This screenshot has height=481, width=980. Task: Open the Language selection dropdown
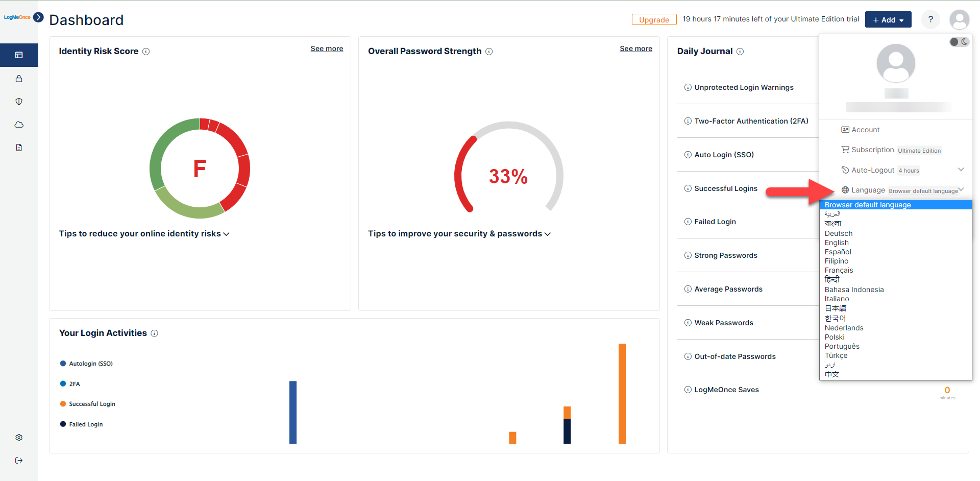pos(902,190)
